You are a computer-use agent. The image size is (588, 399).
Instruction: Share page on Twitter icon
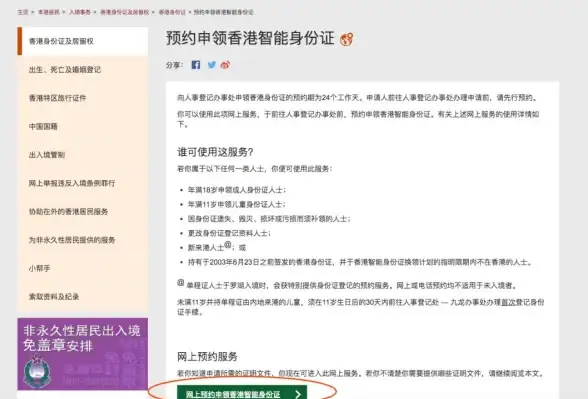(x=212, y=65)
